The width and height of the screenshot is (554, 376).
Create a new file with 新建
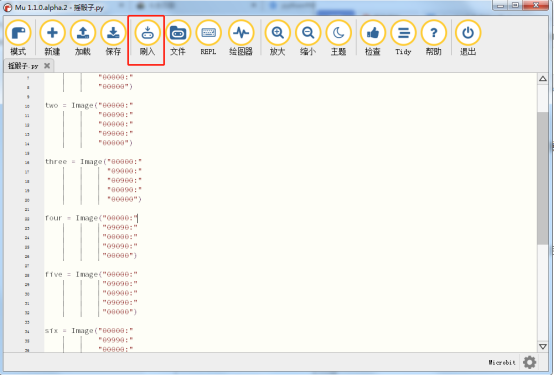click(x=52, y=38)
